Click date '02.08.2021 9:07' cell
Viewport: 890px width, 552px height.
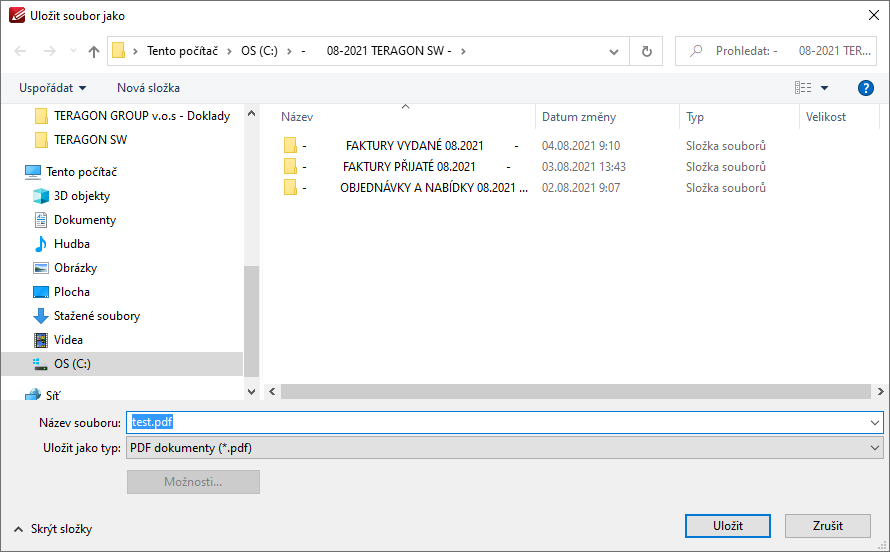581,188
